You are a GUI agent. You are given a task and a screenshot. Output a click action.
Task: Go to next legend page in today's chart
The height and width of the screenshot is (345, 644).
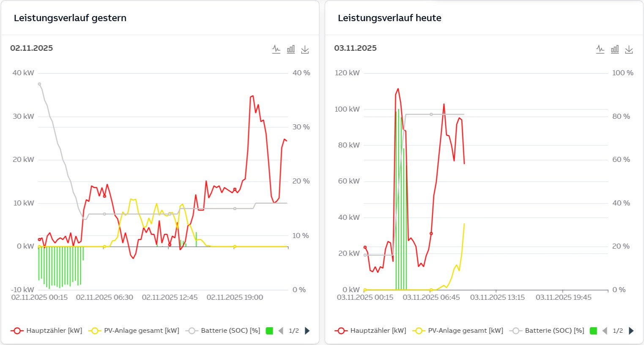(631, 331)
